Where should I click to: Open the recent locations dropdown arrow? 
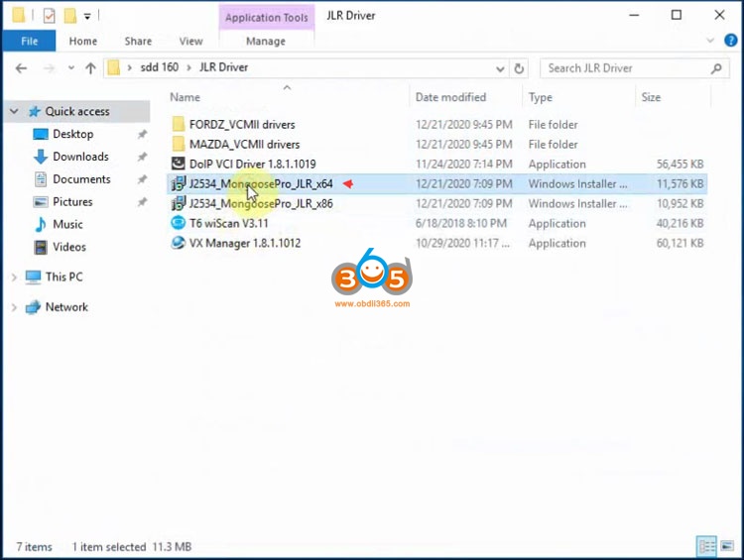pyautogui.click(x=71, y=68)
